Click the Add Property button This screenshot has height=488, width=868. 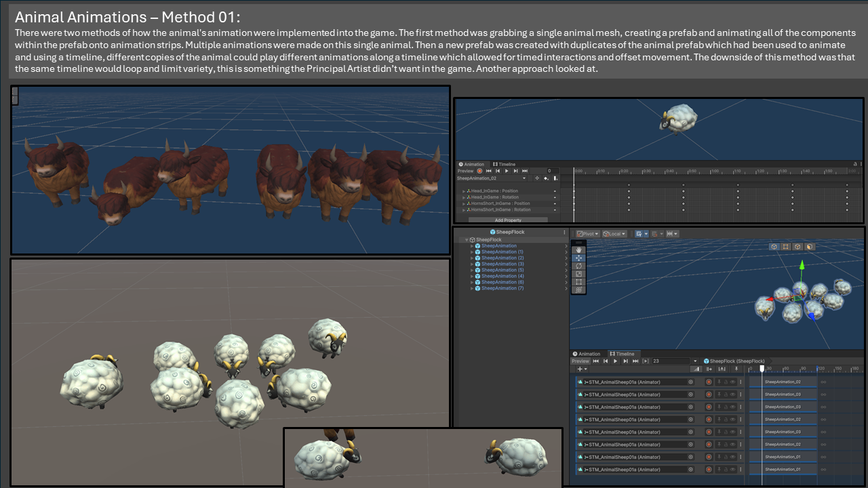(x=508, y=220)
